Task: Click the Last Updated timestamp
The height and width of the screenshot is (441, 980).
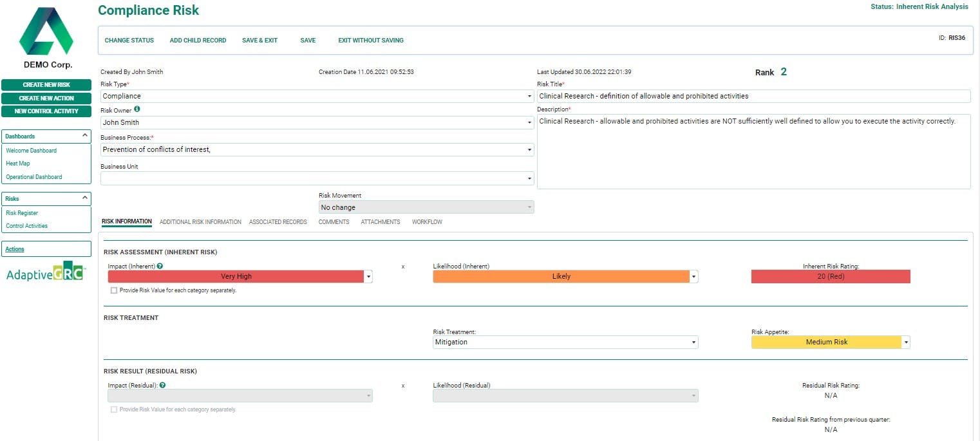Action: click(x=584, y=72)
